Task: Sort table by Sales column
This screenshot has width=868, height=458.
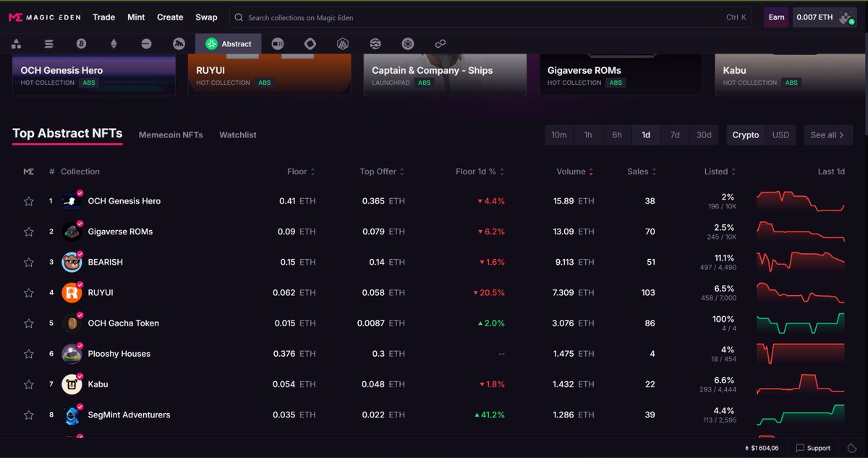Action: coord(642,171)
